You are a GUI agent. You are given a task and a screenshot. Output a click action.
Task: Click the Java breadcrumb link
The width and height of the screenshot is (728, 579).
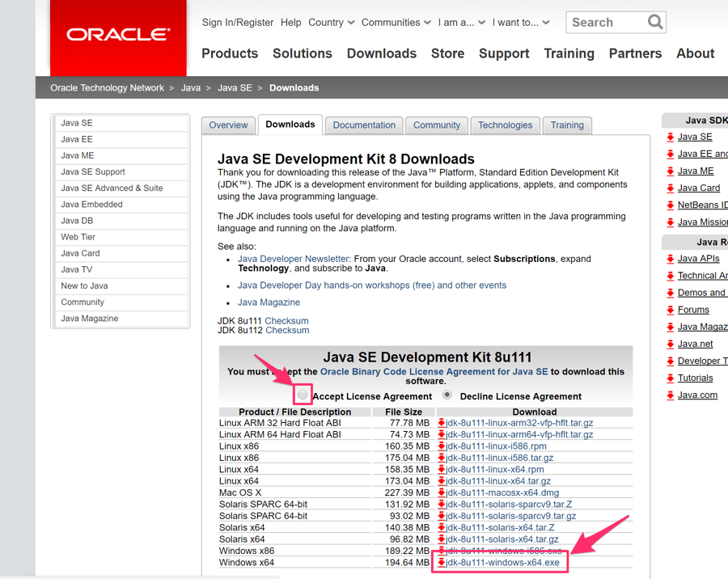[x=191, y=88]
